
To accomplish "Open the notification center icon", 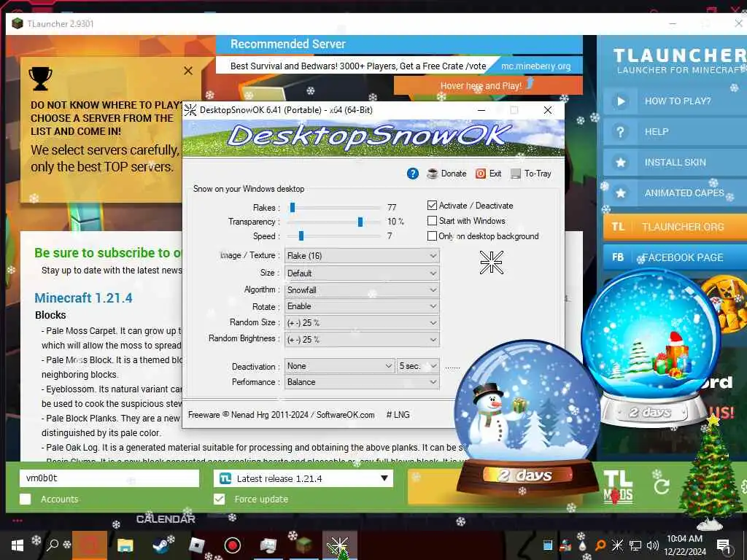I will point(724,545).
